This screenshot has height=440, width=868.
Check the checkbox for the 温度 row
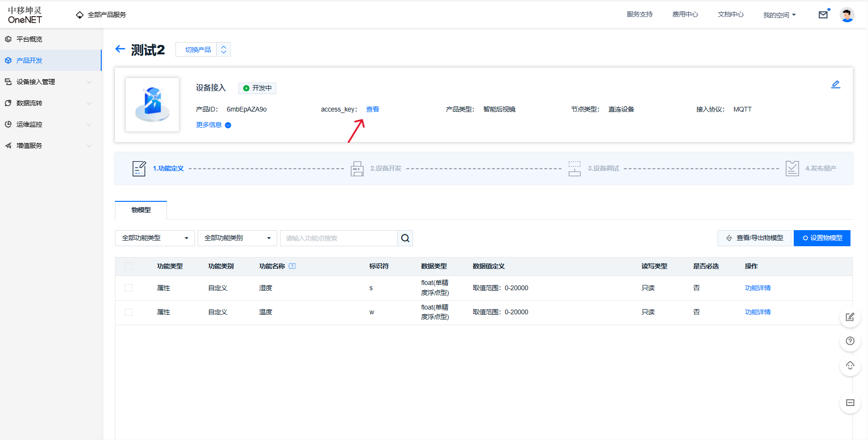coord(129,312)
